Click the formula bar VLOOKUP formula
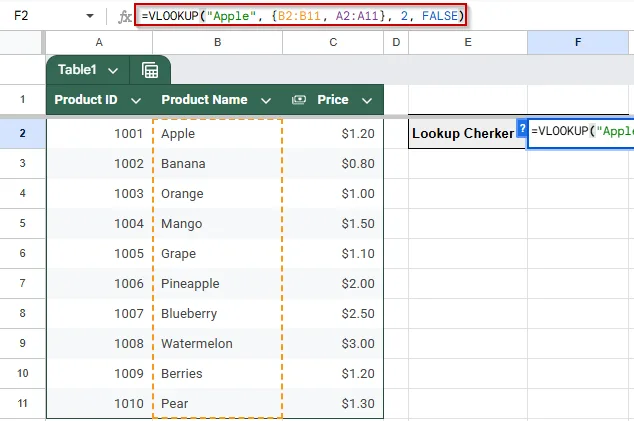This screenshot has height=421, width=634. pyautogui.click(x=300, y=16)
